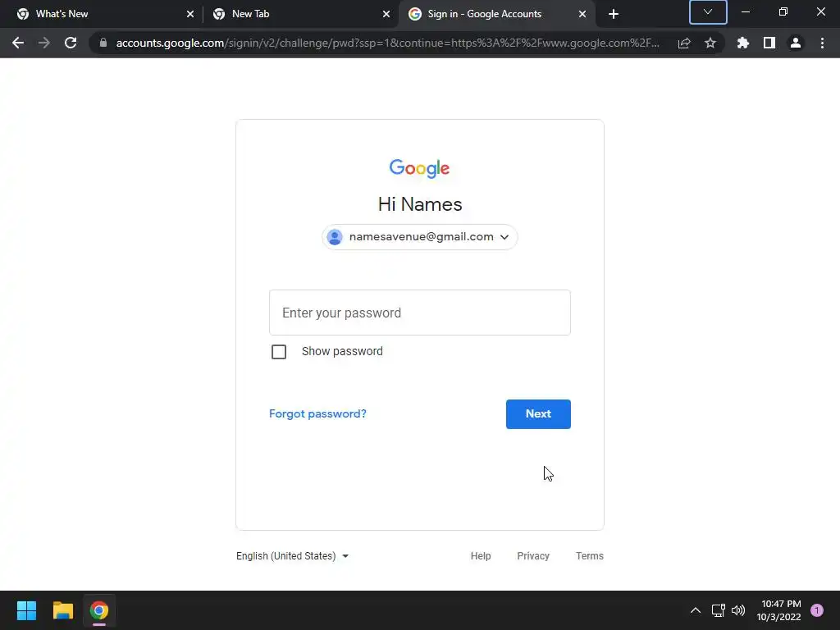Switch to the New Tab tab

[300, 14]
